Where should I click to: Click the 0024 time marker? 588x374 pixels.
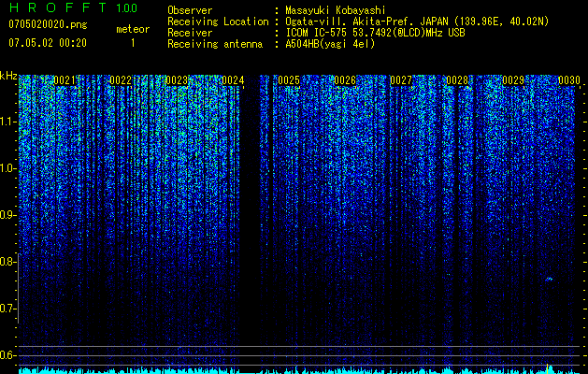233,80
